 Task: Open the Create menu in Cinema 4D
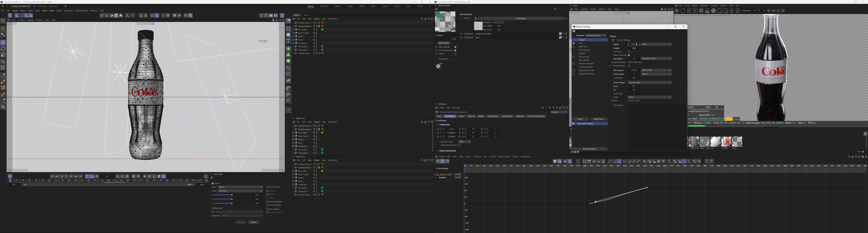[15, 11]
